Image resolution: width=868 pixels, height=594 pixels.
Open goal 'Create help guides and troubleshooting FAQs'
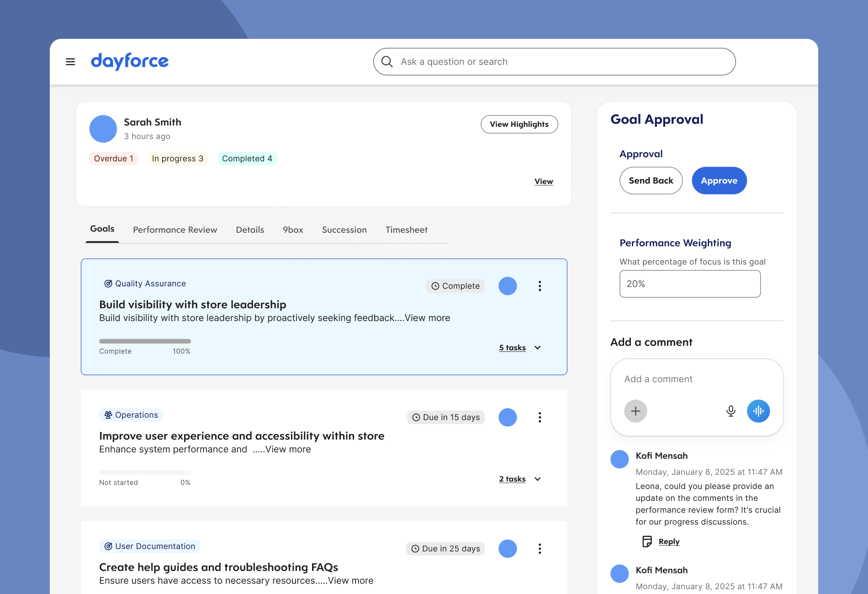[x=219, y=567]
